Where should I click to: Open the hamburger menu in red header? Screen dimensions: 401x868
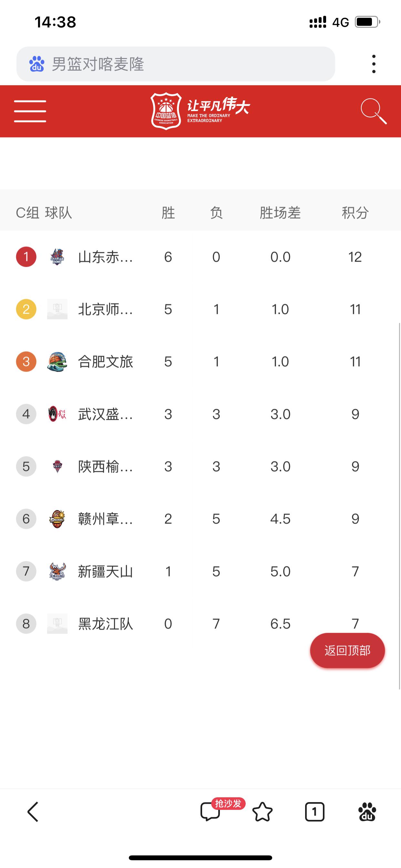point(30,111)
